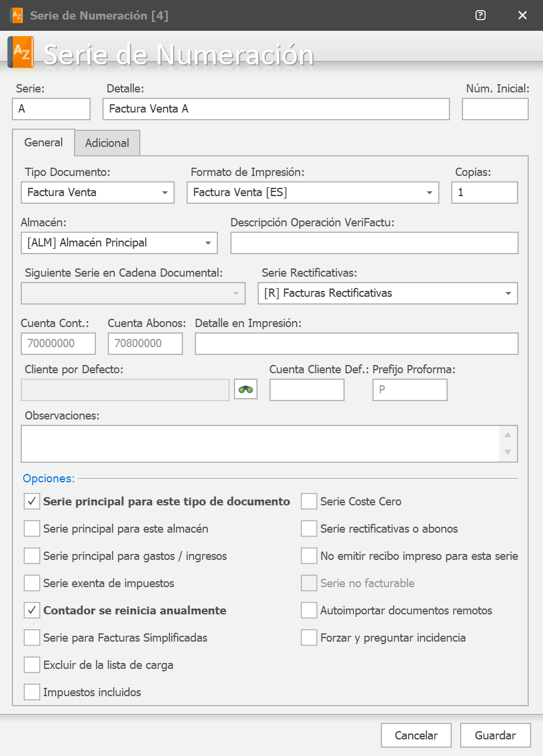Click the Detalle text field
Image resolution: width=543 pixels, height=756 pixels.
pyautogui.click(x=276, y=109)
